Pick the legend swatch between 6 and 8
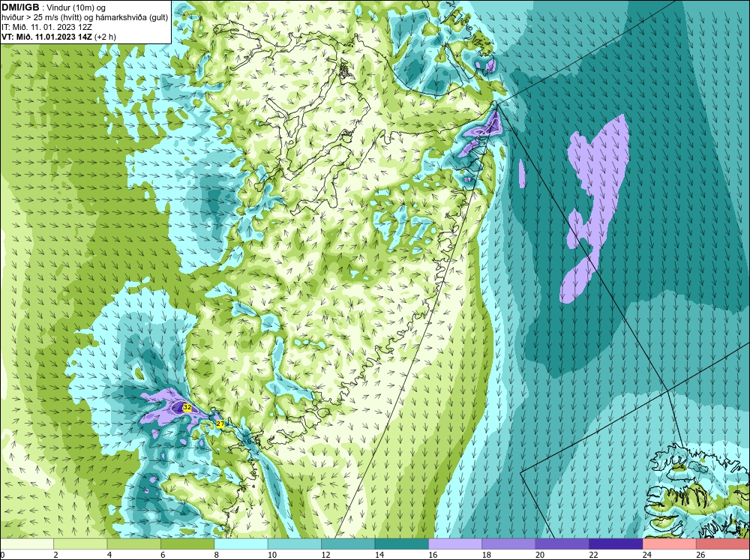Viewport: 750px width, 560px height. click(x=187, y=544)
